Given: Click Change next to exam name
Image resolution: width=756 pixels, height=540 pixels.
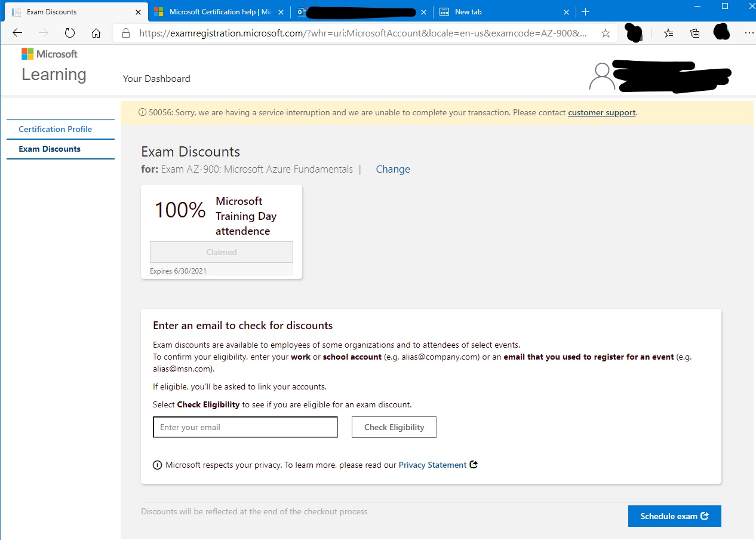Looking at the screenshot, I should tap(393, 169).
